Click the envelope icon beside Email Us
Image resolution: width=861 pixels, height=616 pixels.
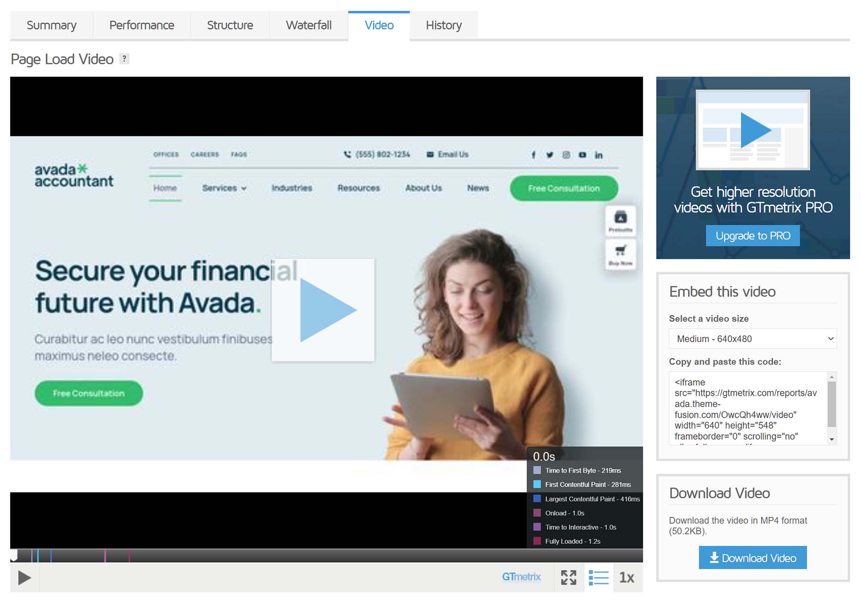[x=430, y=154]
